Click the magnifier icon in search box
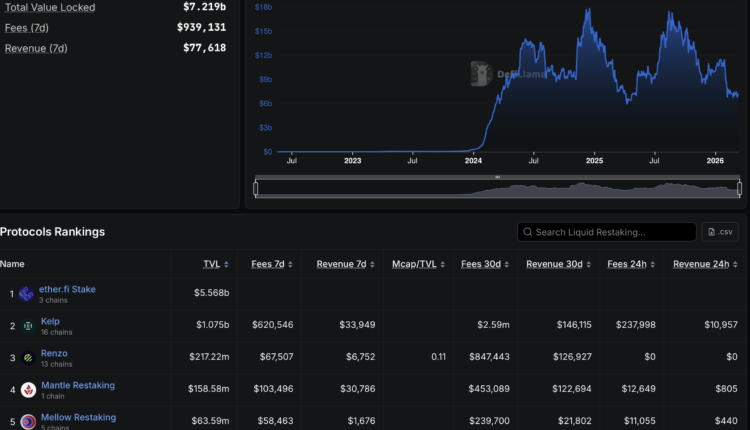 coord(529,232)
